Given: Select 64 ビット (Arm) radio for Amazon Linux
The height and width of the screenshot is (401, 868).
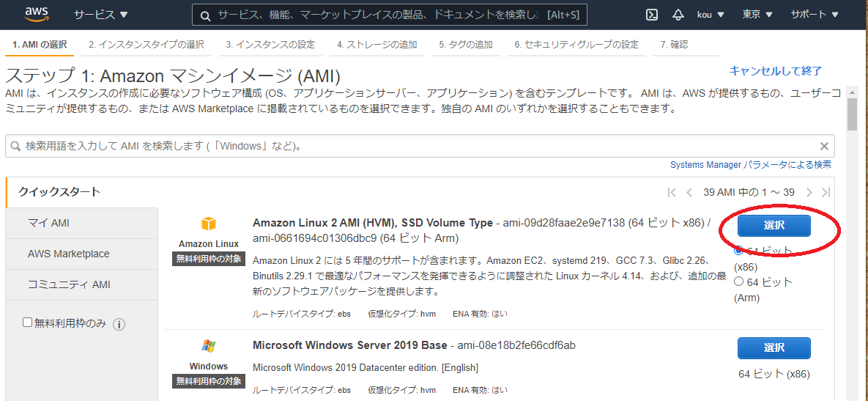Looking at the screenshot, I should click(x=738, y=282).
